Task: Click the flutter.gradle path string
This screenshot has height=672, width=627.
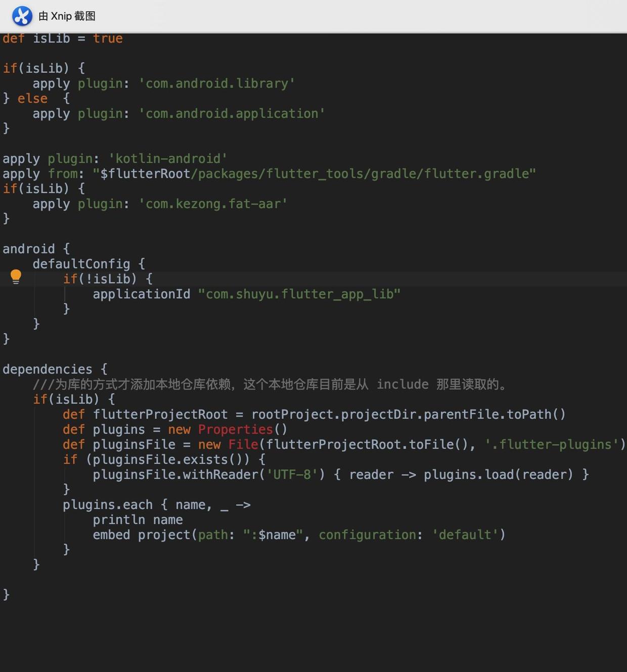Action: [x=313, y=174]
